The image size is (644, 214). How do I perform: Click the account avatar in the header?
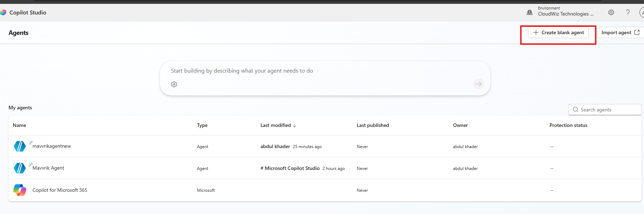[x=642, y=12]
